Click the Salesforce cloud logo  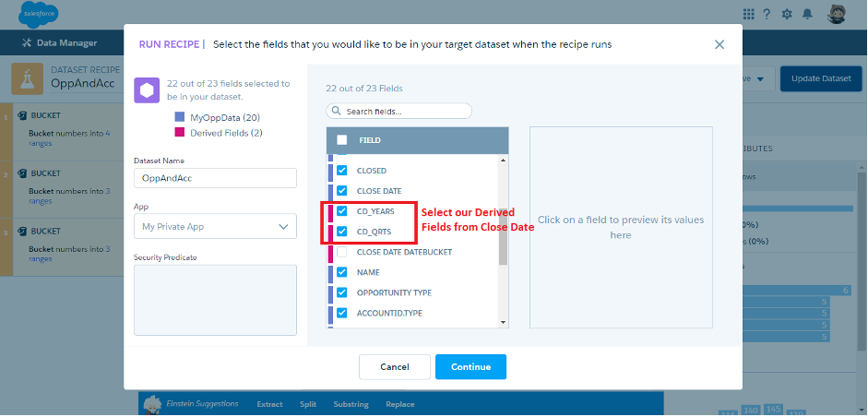[38, 15]
